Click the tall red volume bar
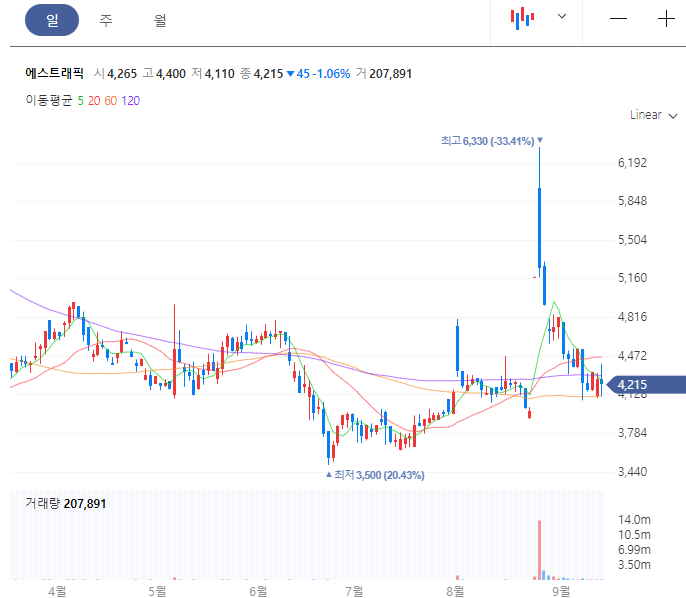 pyautogui.click(x=539, y=549)
